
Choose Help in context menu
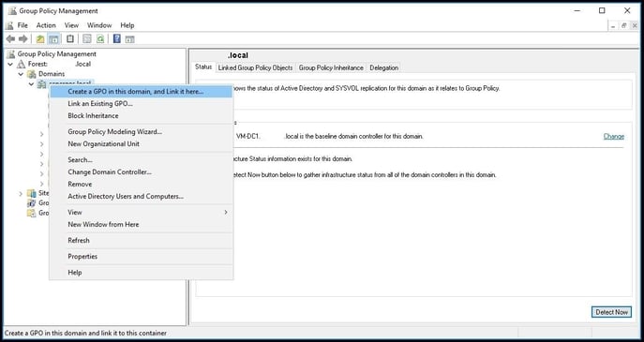point(141,273)
